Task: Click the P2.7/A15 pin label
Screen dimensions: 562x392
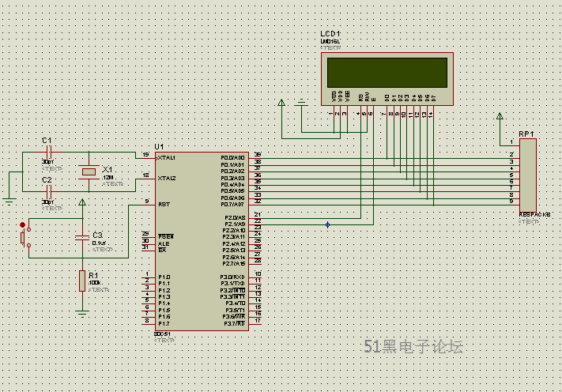Action: click(234, 263)
